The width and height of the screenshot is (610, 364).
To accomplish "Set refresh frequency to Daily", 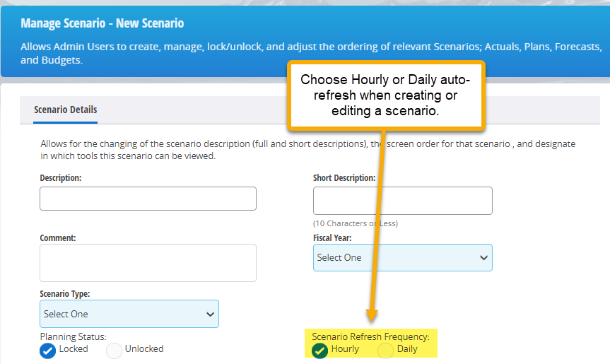I will [x=385, y=351].
